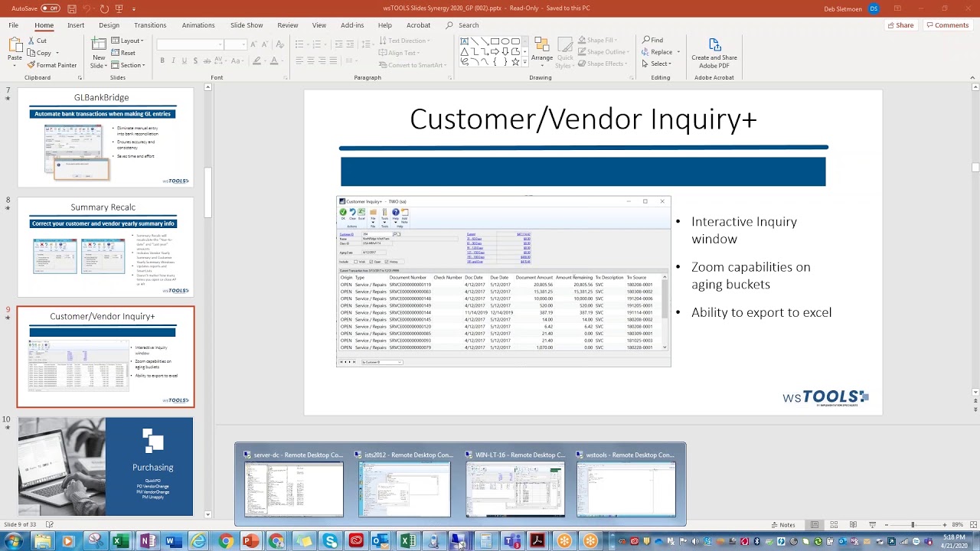
Task: Center the paragraph text
Action: [311, 60]
